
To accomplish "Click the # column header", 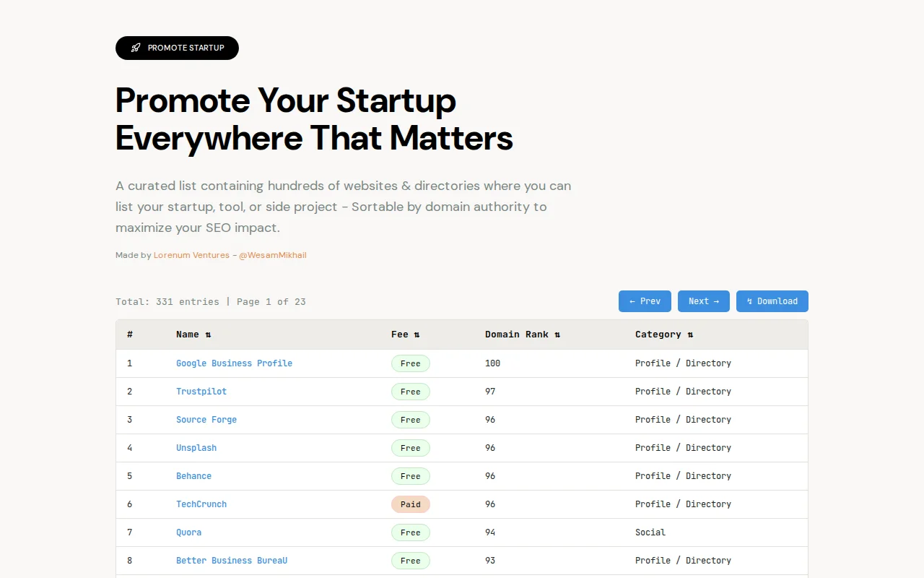I will 130,335.
